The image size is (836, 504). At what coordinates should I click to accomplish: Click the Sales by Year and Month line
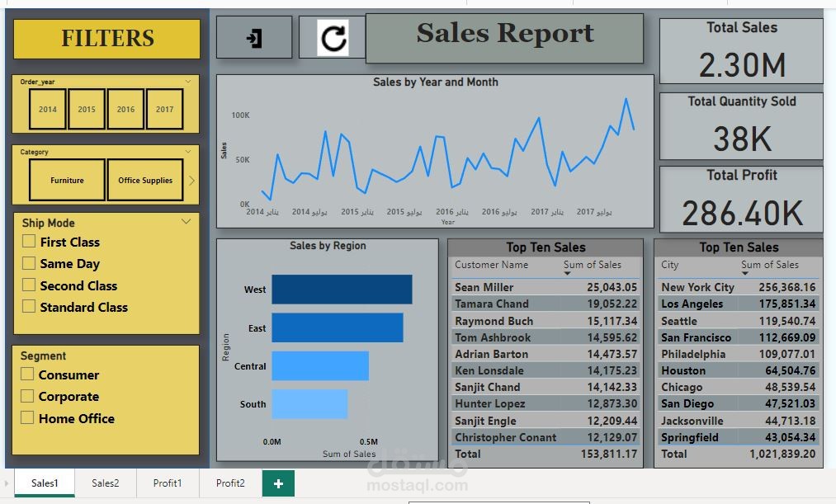[448, 151]
